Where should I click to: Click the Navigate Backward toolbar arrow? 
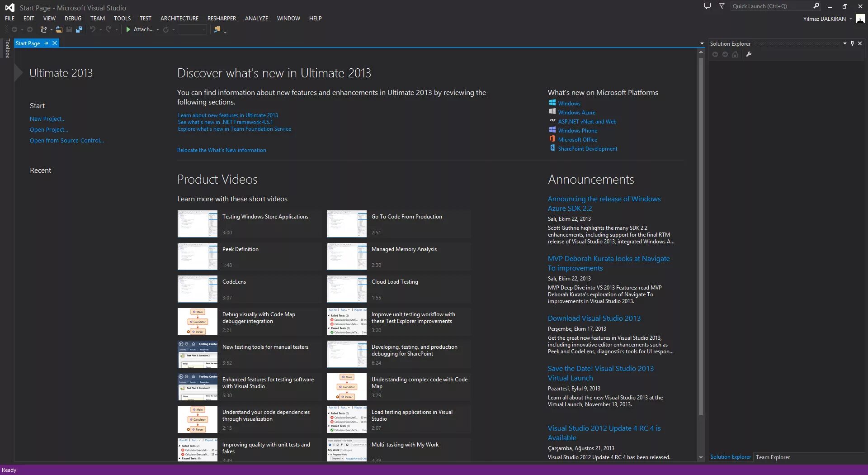tap(14, 29)
